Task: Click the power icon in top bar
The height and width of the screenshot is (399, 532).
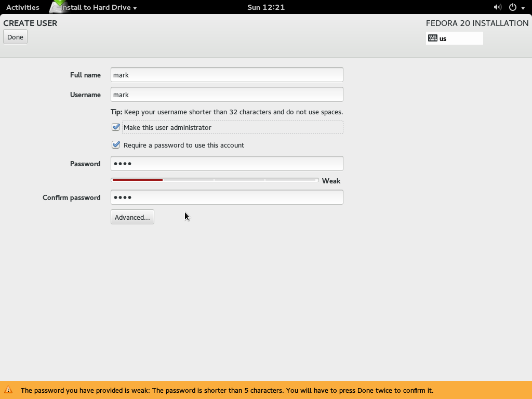Action: (513, 7)
